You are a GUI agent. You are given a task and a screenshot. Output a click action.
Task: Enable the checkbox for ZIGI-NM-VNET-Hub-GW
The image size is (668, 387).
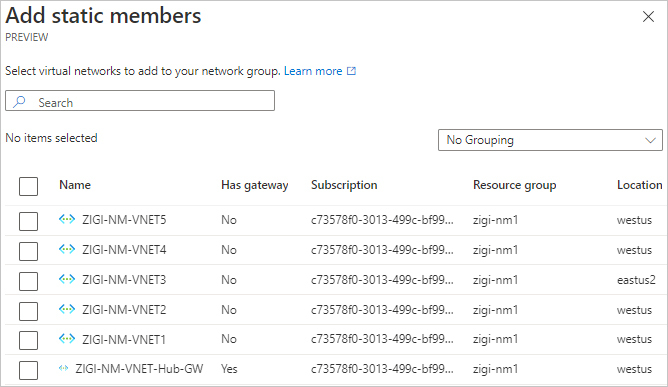tap(29, 370)
